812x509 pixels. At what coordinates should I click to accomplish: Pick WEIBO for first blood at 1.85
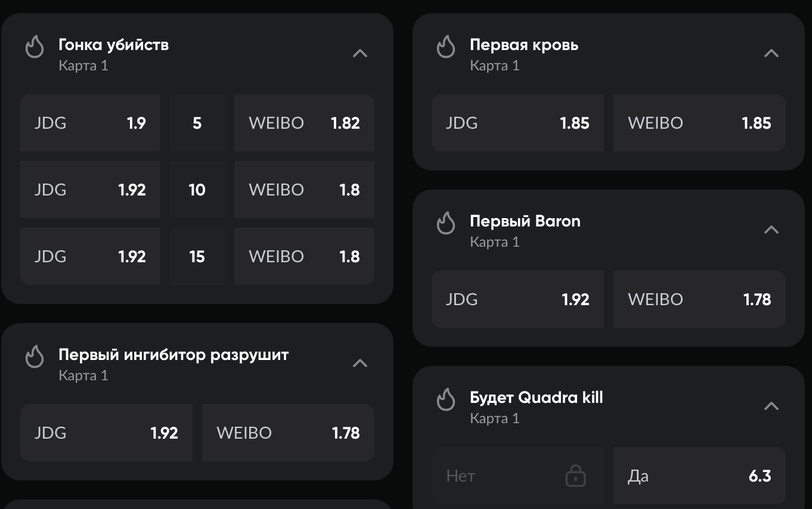click(x=699, y=123)
